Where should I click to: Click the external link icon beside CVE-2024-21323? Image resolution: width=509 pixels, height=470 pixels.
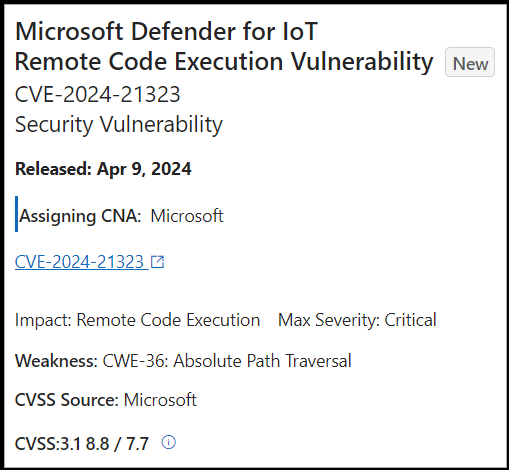coord(157,262)
